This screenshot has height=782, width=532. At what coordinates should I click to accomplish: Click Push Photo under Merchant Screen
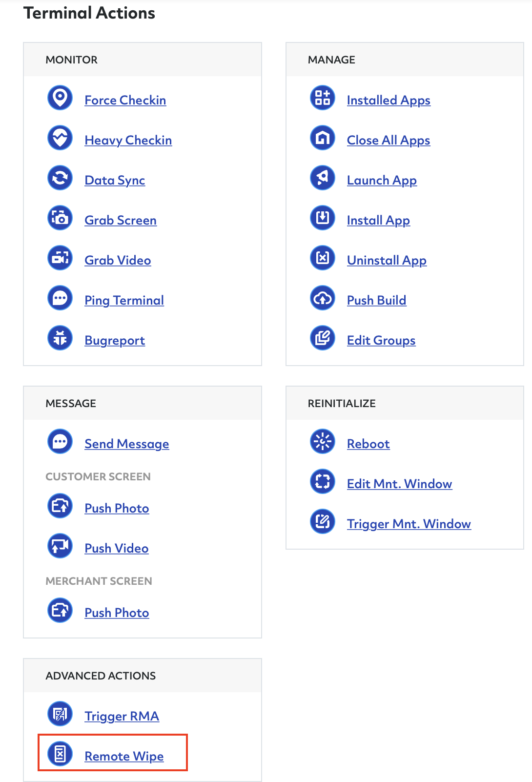pos(117,613)
